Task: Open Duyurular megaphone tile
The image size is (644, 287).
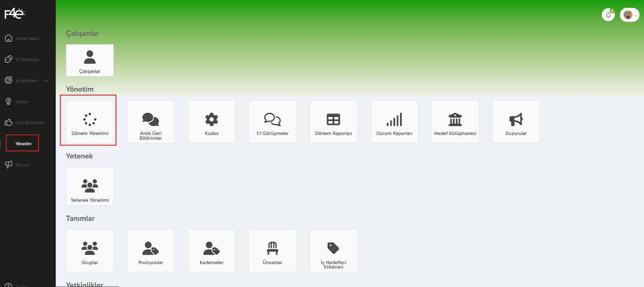Action: 516,122
